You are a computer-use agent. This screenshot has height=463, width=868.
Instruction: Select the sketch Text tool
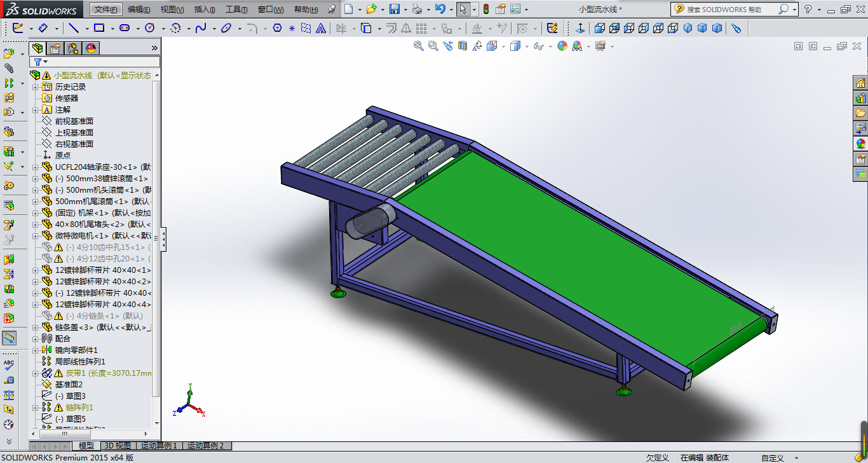[322, 28]
